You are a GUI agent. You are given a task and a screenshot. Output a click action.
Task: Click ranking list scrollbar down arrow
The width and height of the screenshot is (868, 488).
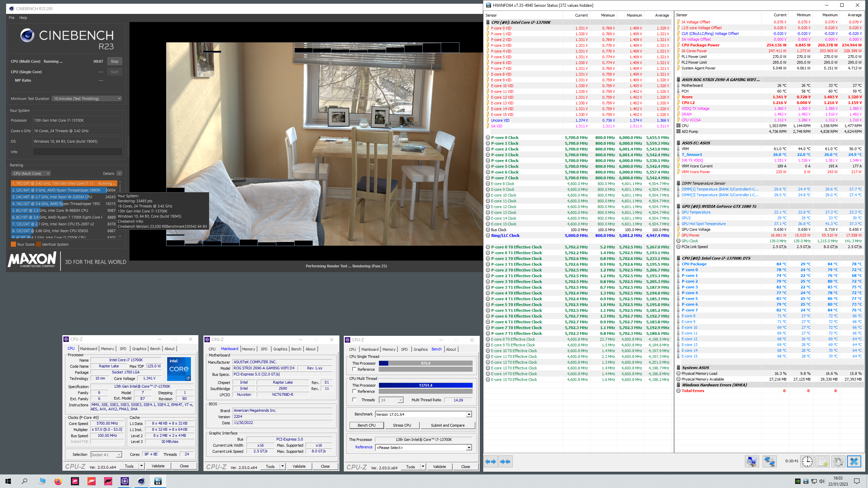coord(120,237)
